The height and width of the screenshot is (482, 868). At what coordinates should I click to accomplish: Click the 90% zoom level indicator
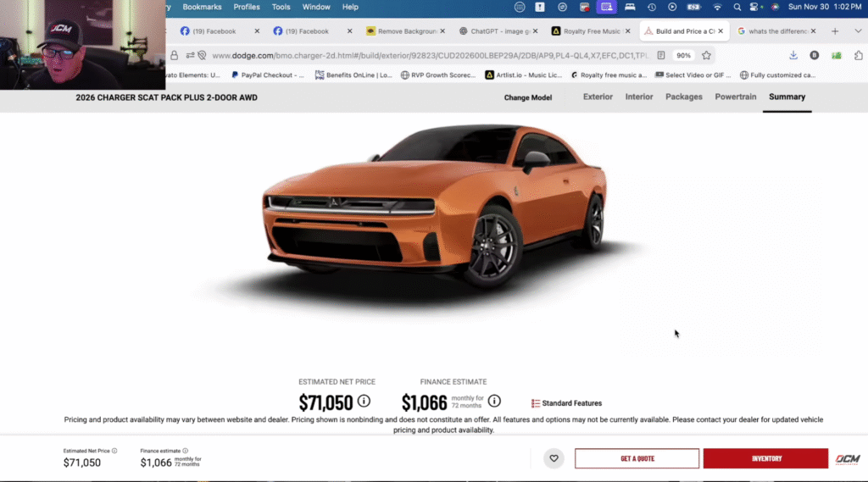(683, 55)
